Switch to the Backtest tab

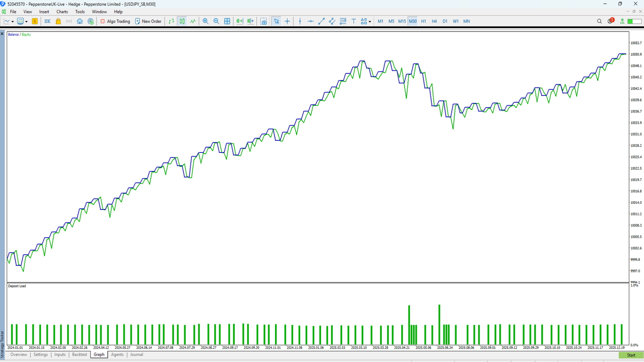tap(79, 355)
